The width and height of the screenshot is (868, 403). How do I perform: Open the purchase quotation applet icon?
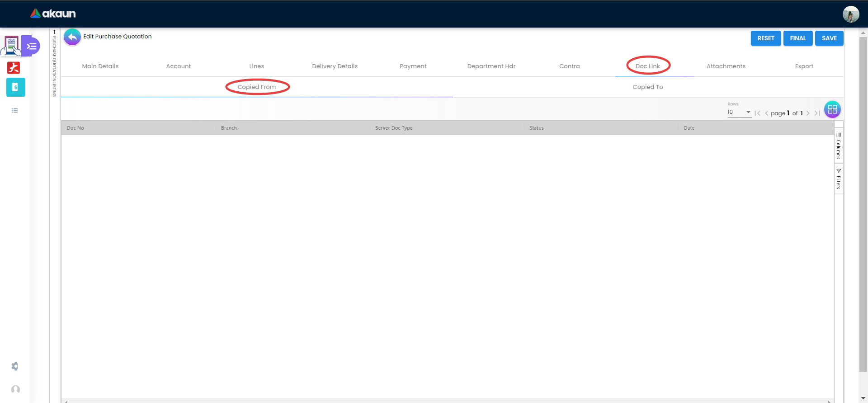(11, 46)
